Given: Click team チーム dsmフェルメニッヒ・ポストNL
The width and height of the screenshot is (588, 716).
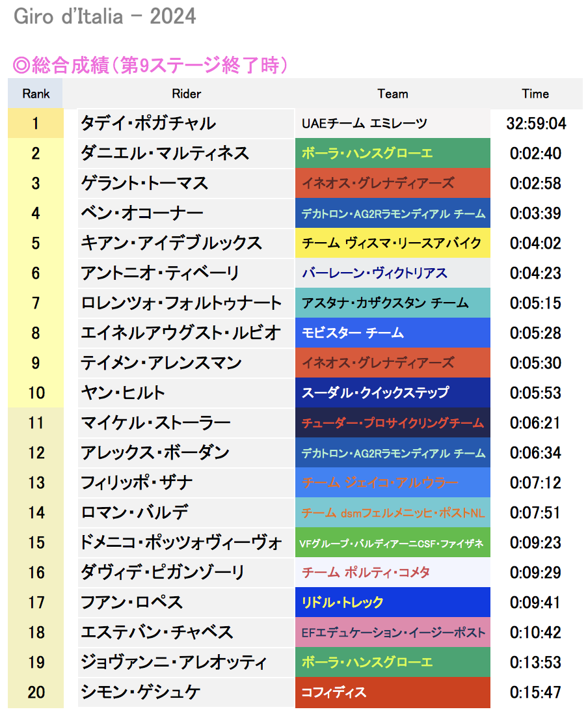Looking at the screenshot, I should 394,513.
